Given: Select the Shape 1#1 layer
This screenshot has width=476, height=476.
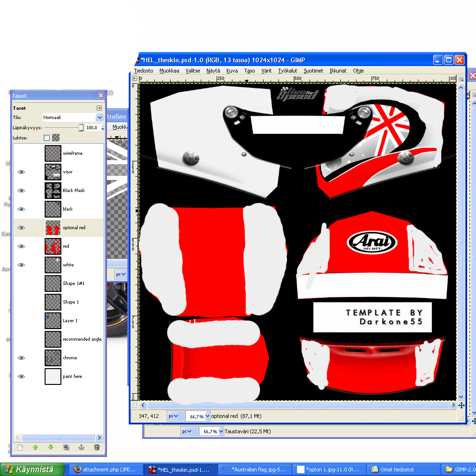Looking at the screenshot, I should 59,284.
